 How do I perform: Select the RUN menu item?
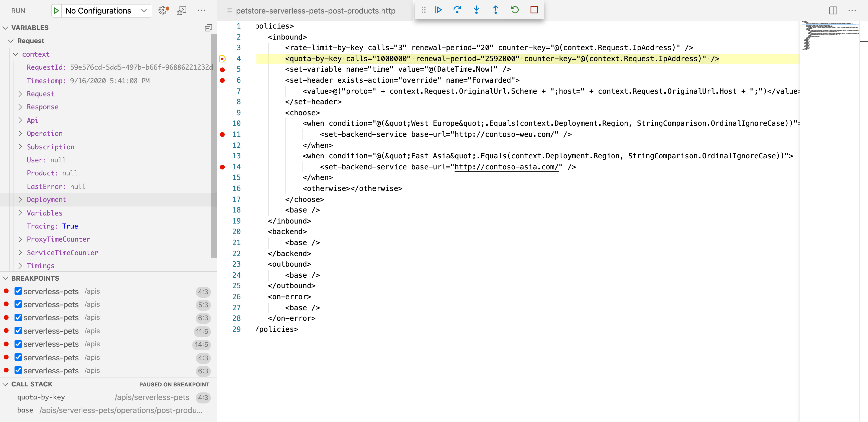(x=18, y=11)
